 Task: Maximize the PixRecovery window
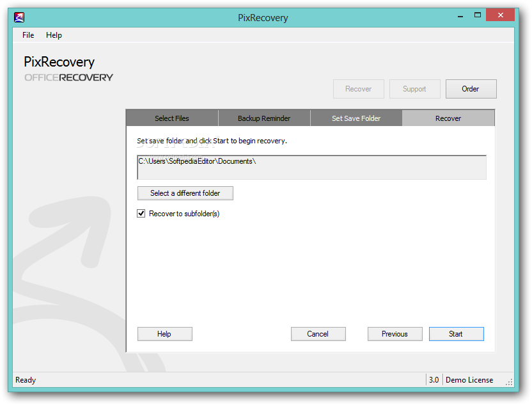(x=478, y=15)
